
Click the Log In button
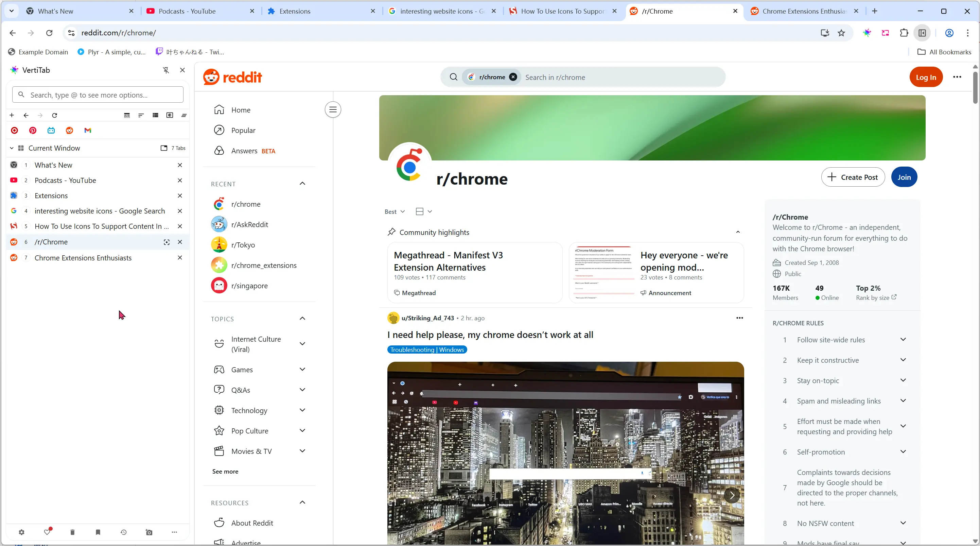[x=926, y=77]
